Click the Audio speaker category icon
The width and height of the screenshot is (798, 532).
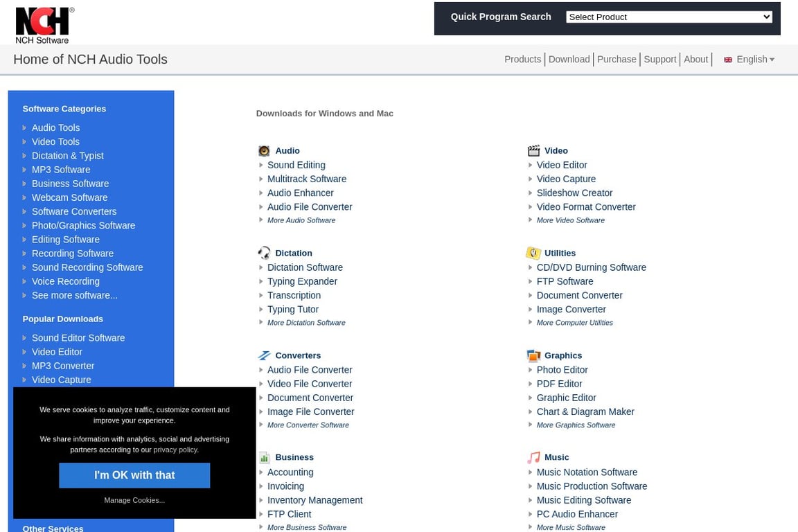[x=264, y=151]
